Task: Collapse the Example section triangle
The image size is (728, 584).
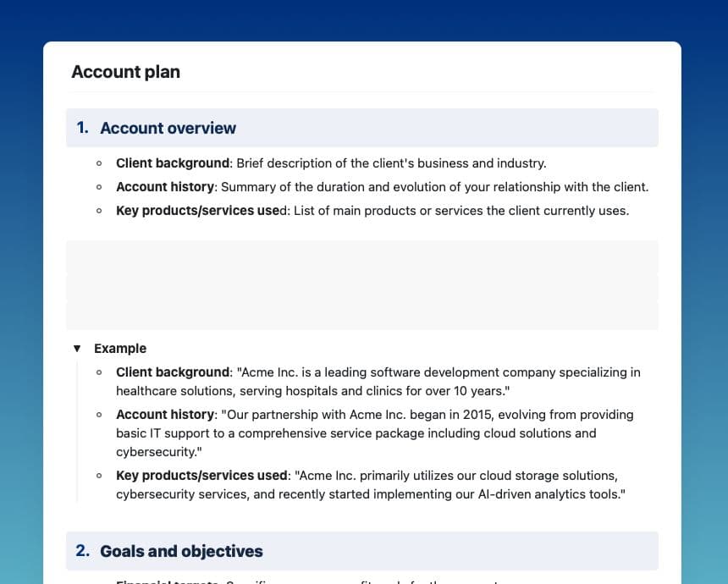Action: [77, 349]
